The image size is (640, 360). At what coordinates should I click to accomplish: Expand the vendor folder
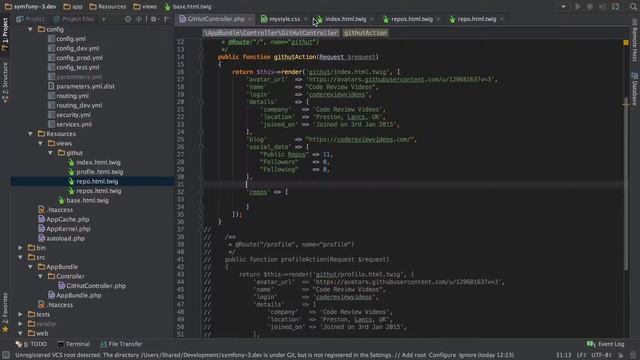click(x=20, y=324)
